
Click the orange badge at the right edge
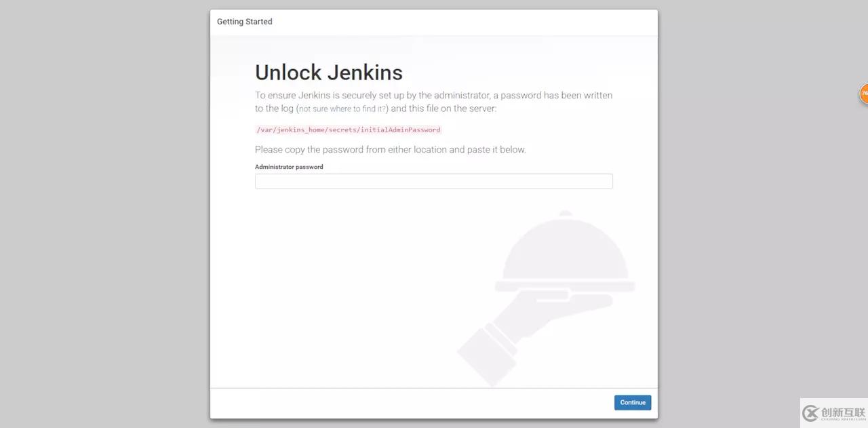click(x=864, y=94)
